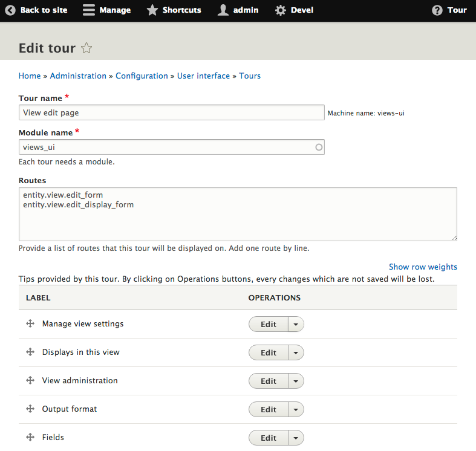Open operations dropdown for Fields tip
The image size is (476, 451).
296,438
